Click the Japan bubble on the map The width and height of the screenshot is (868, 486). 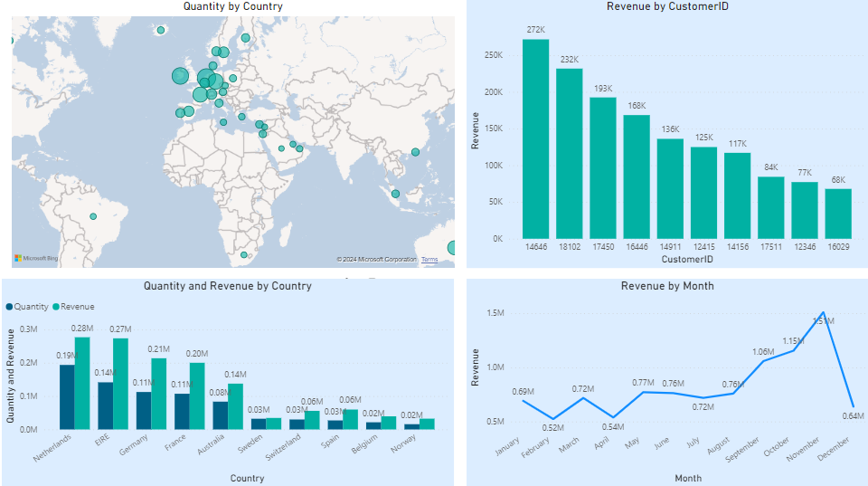(415, 152)
